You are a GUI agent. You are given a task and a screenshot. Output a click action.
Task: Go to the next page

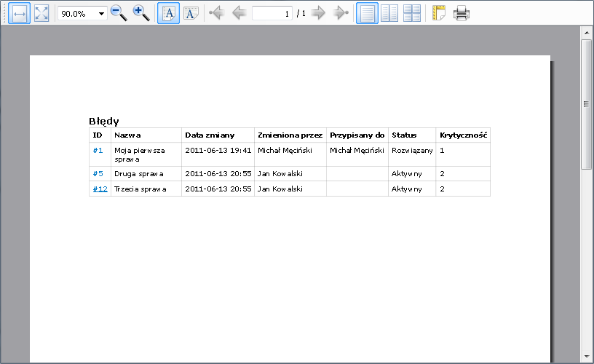pyautogui.click(x=318, y=13)
